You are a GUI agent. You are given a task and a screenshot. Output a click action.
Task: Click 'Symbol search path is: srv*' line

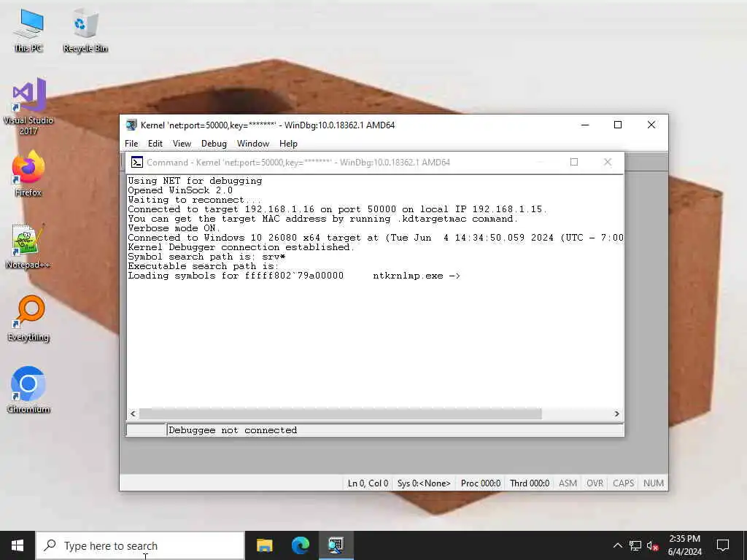[x=206, y=257]
